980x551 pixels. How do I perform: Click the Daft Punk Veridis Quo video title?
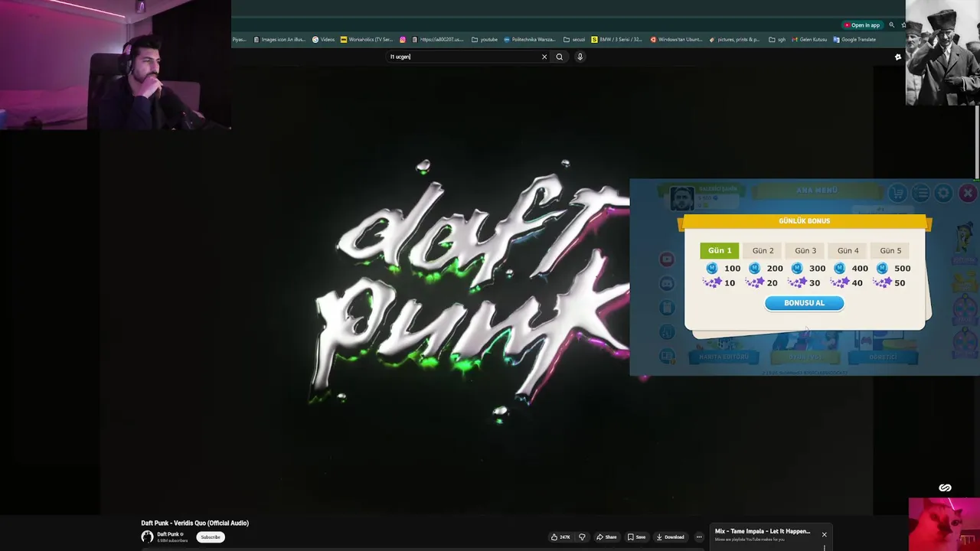click(195, 523)
